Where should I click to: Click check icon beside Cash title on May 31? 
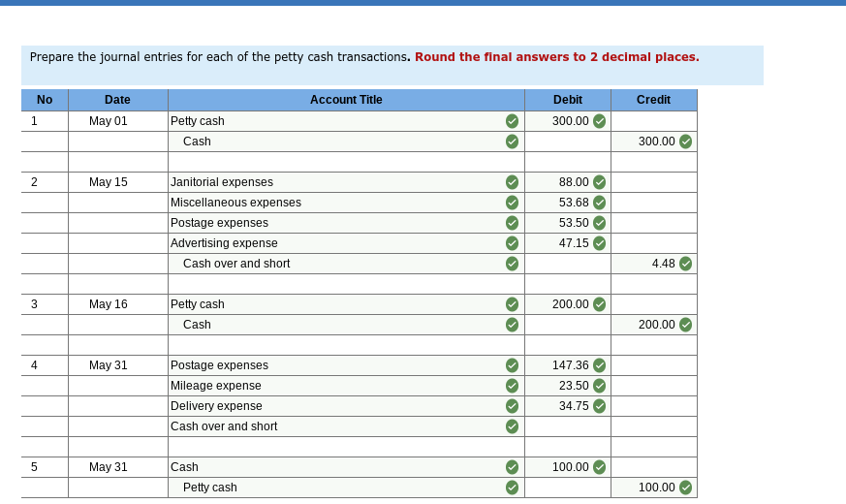[x=512, y=467]
